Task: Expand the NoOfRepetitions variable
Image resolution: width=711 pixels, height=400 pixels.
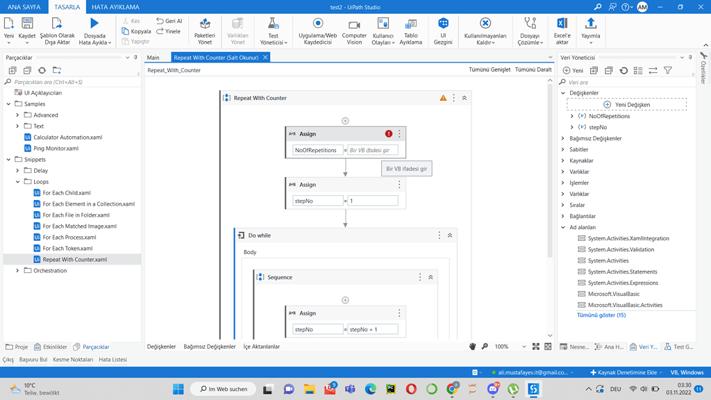Action: tap(572, 116)
